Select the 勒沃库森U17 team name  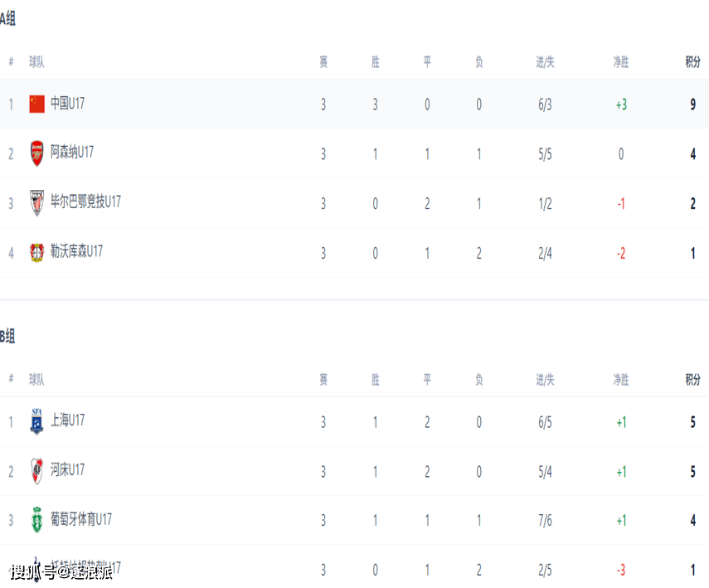click(x=76, y=251)
